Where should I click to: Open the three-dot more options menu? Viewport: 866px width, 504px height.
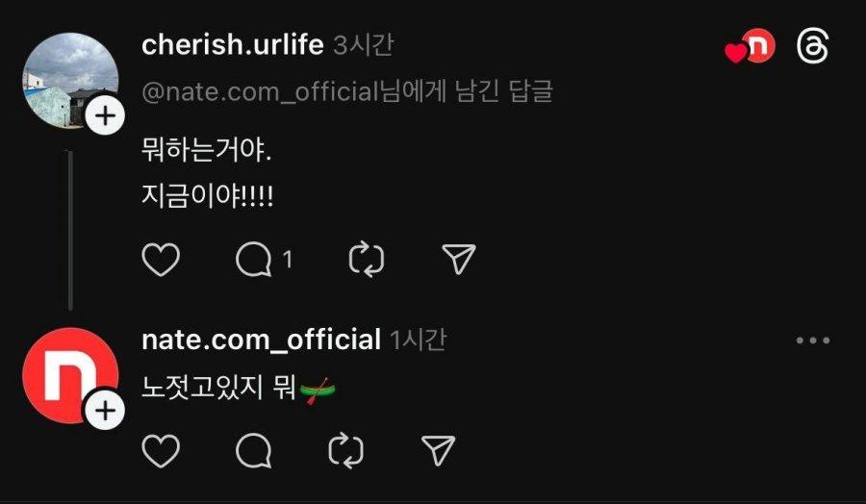click(x=812, y=340)
